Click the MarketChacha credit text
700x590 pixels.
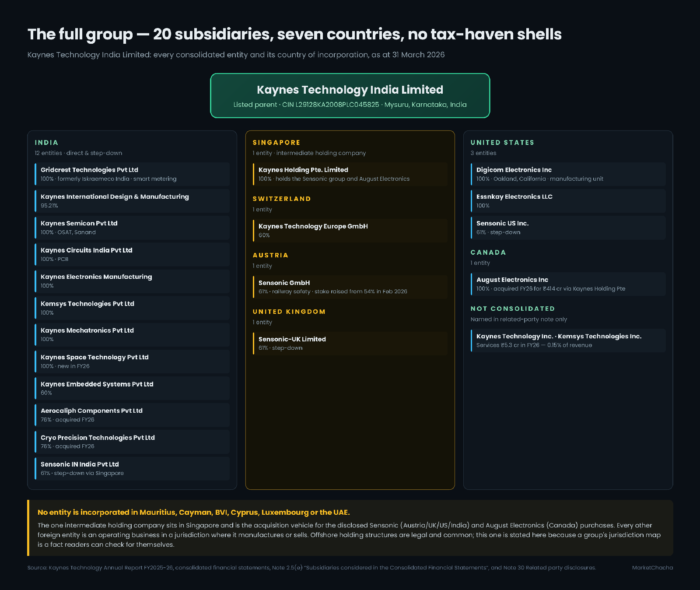click(x=652, y=568)
